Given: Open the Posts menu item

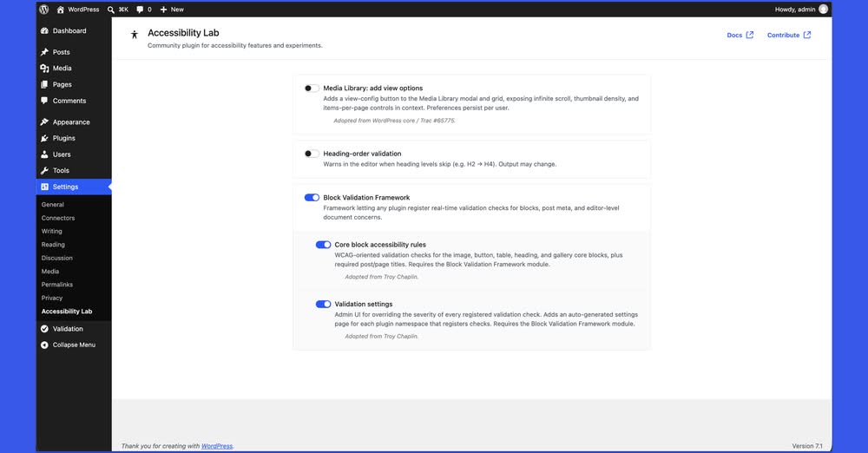Looking at the screenshot, I should coord(74,52).
